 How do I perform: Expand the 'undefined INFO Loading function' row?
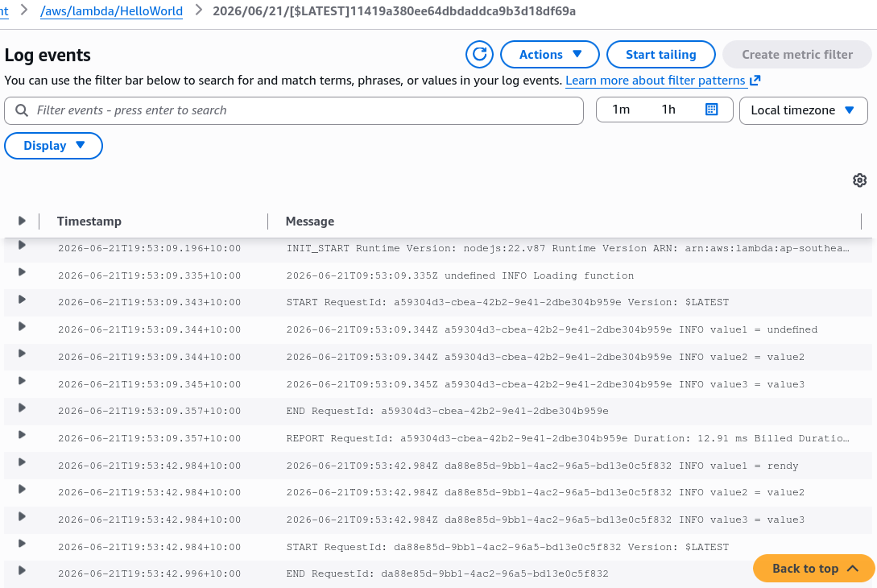[22, 272]
